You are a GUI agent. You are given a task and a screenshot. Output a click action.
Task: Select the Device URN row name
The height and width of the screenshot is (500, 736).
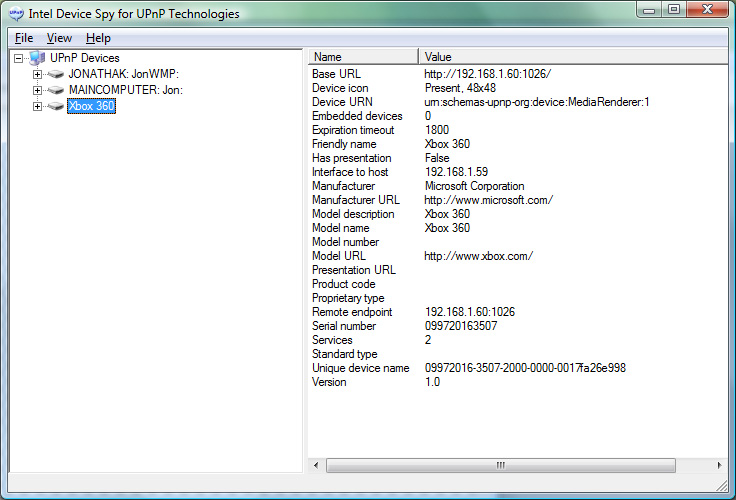coord(342,102)
